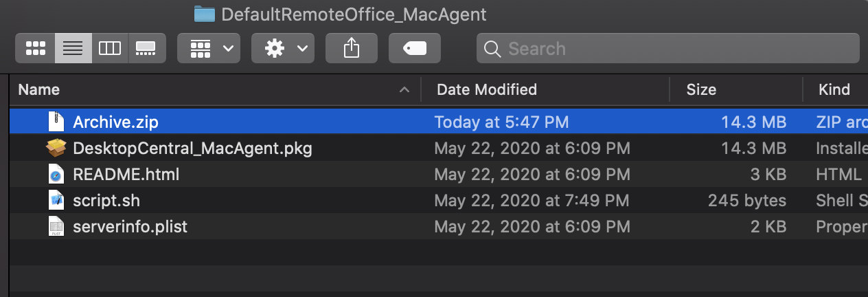The height and width of the screenshot is (297, 868).
Task: Switch to icon view
Action: pos(35,48)
